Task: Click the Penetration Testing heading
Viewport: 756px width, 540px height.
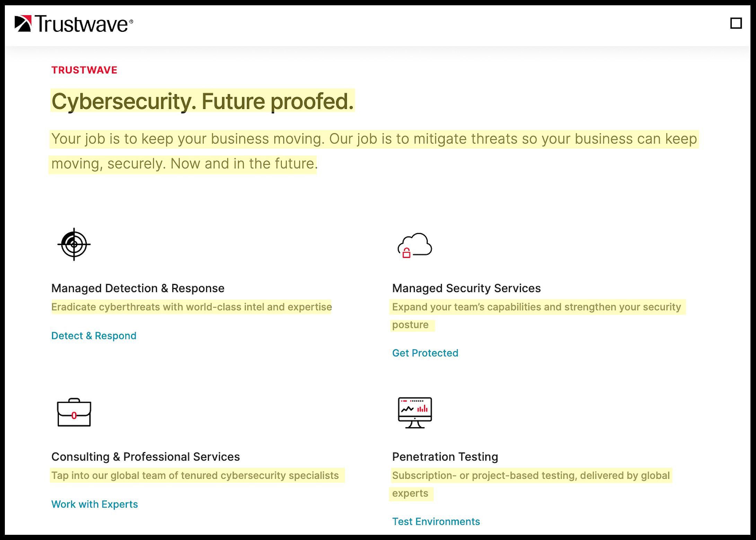Action: 445,457
